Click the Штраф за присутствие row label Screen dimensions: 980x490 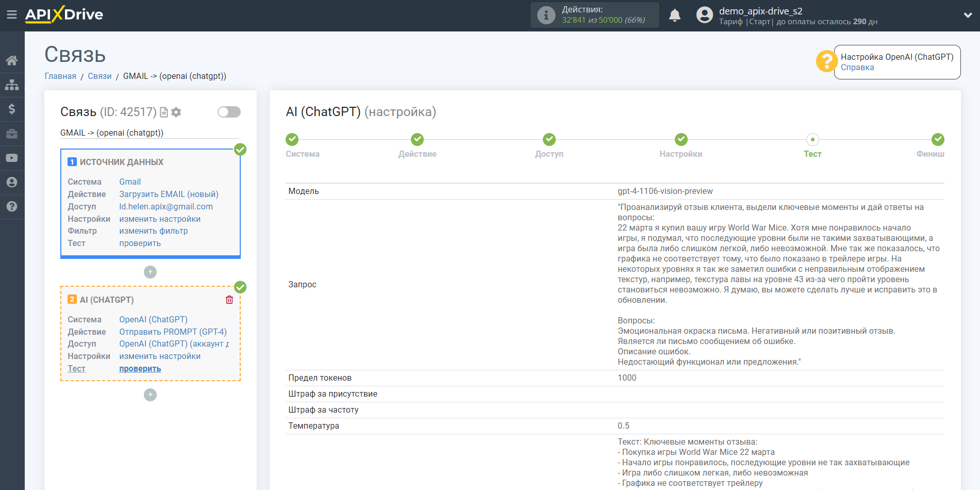[333, 394]
